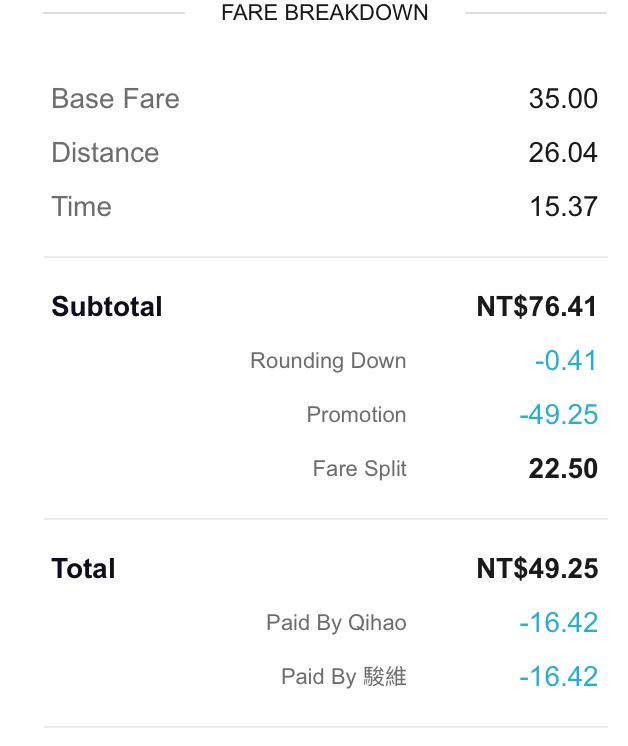Click the Distance label
Viewport: 628px width, 746px height.
coord(105,153)
